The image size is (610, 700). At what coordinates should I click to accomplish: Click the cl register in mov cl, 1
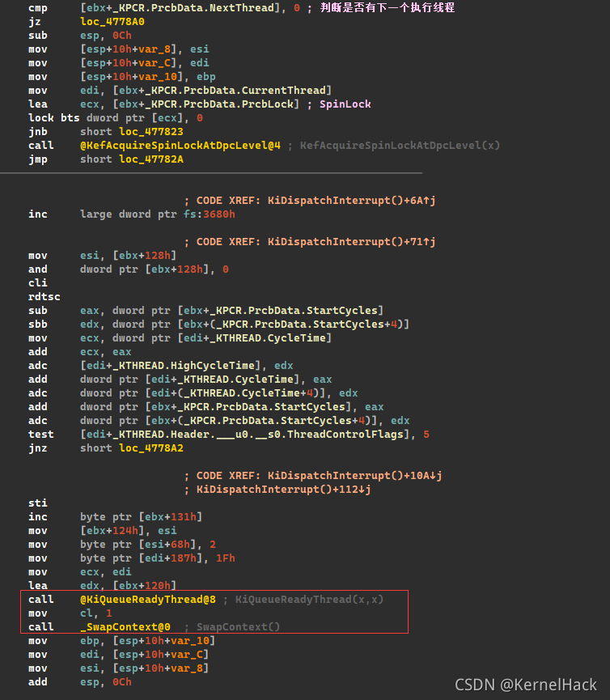pos(86,613)
